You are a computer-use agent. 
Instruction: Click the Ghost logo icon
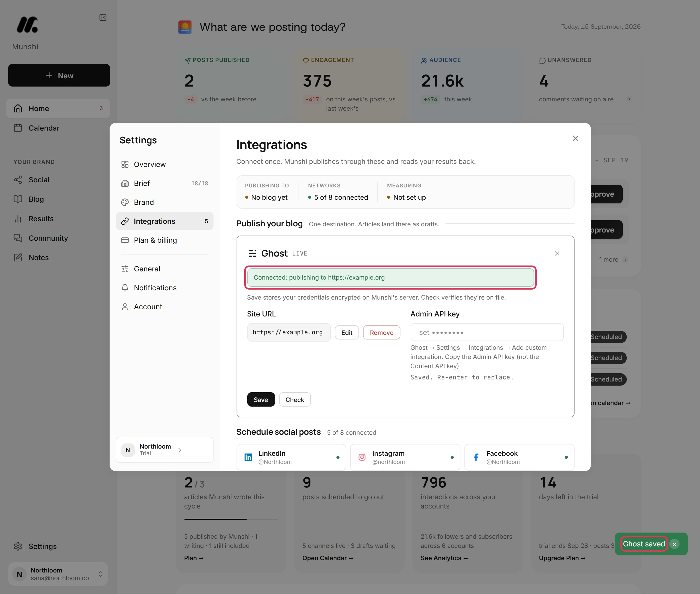point(252,253)
